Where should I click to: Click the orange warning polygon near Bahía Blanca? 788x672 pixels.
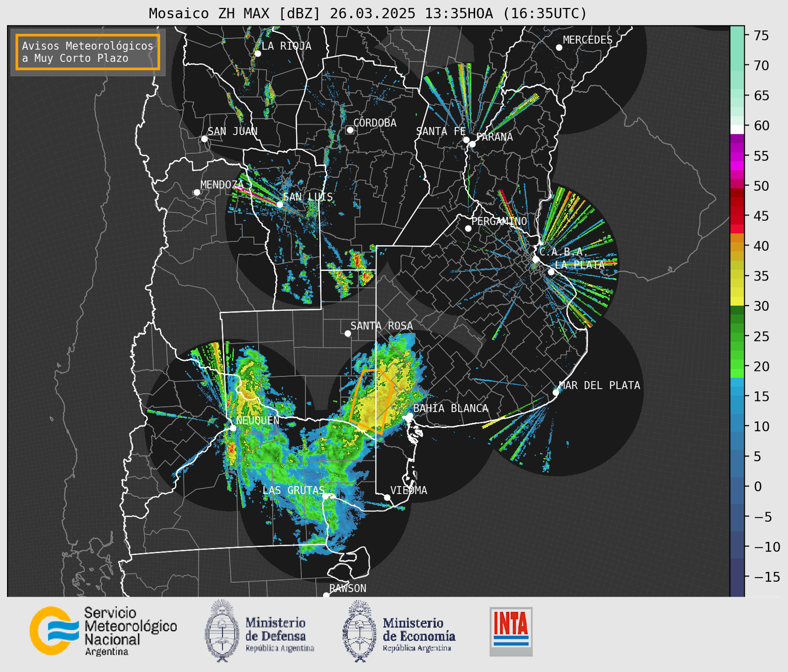[372, 401]
